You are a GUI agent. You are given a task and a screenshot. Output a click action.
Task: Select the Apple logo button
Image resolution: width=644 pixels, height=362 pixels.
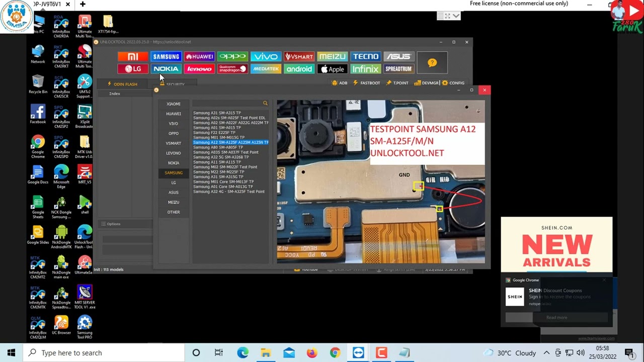[x=332, y=69]
